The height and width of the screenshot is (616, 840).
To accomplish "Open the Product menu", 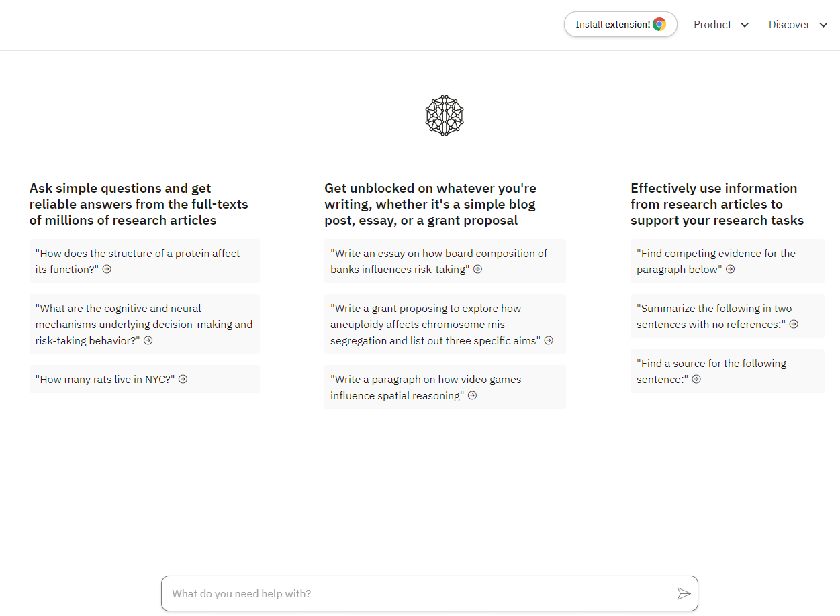I will [721, 25].
